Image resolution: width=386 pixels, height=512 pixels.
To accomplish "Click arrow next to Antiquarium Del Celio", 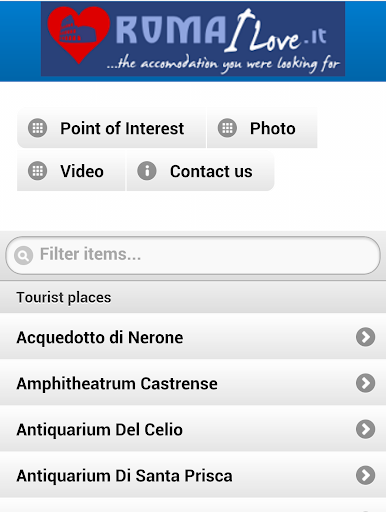I will [365, 429].
